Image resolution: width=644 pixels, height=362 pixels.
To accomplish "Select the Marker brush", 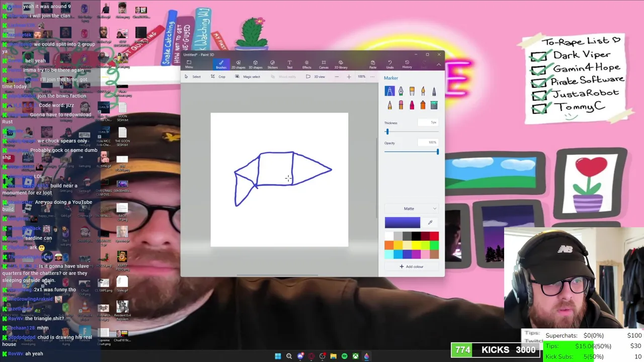I will click(389, 91).
